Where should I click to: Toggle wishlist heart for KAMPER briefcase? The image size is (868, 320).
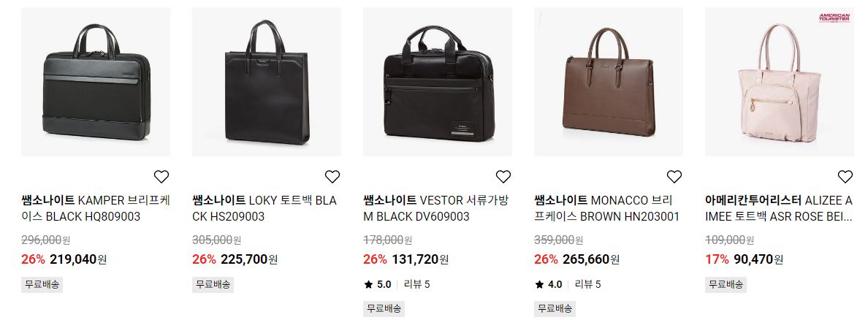coord(161,177)
